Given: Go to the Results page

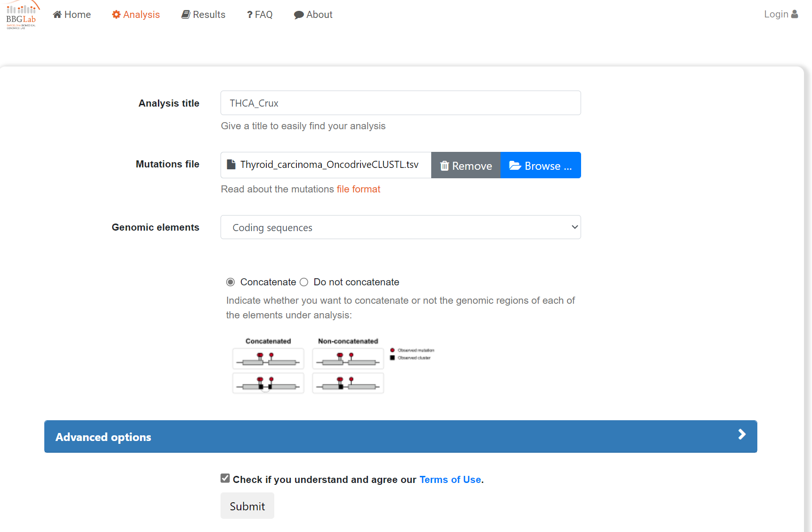Looking at the screenshot, I should coord(204,15).
